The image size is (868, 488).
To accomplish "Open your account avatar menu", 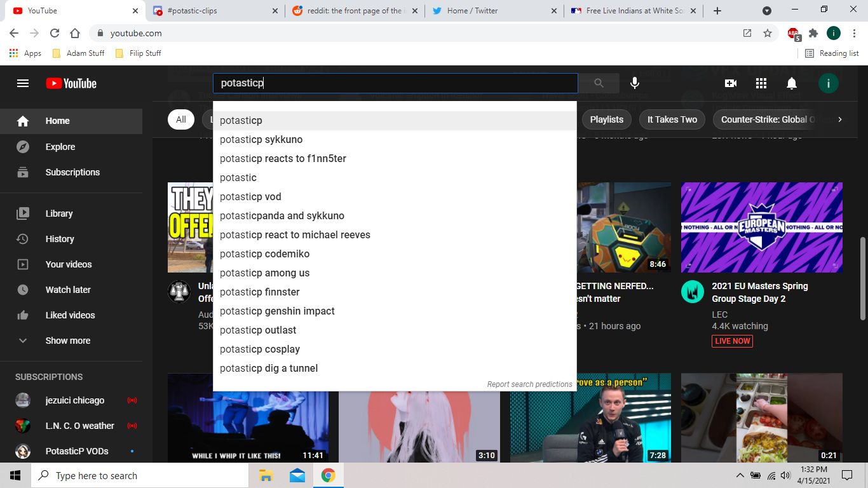I will pyautogui.click(x=828, y=83).
